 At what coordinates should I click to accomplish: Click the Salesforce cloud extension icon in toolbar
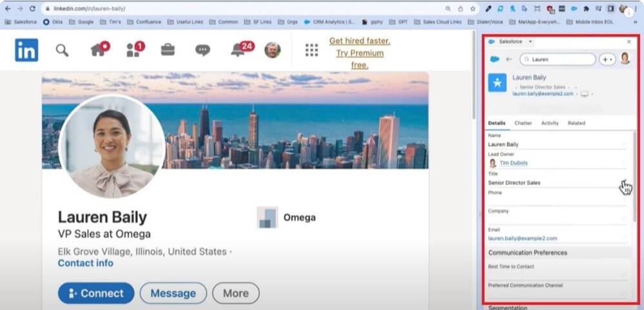[x=574, y=8]
